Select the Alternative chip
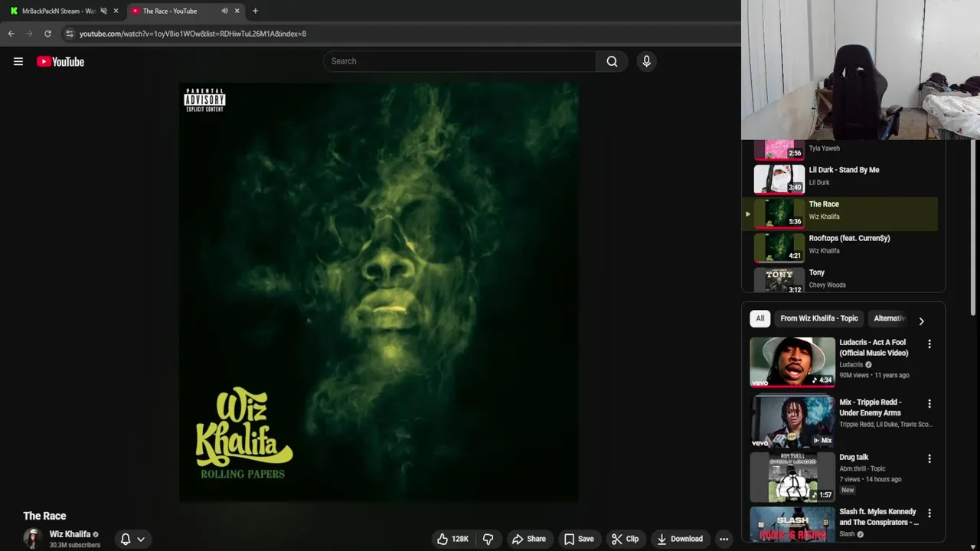The image size is (980, 551). tap(889, 318)
